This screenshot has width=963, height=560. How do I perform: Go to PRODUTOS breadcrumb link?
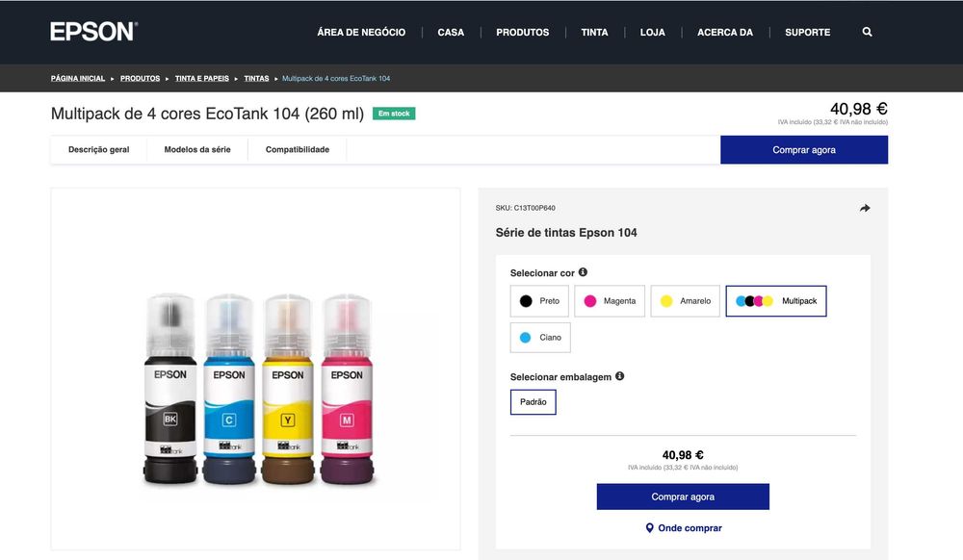point(140,79)
